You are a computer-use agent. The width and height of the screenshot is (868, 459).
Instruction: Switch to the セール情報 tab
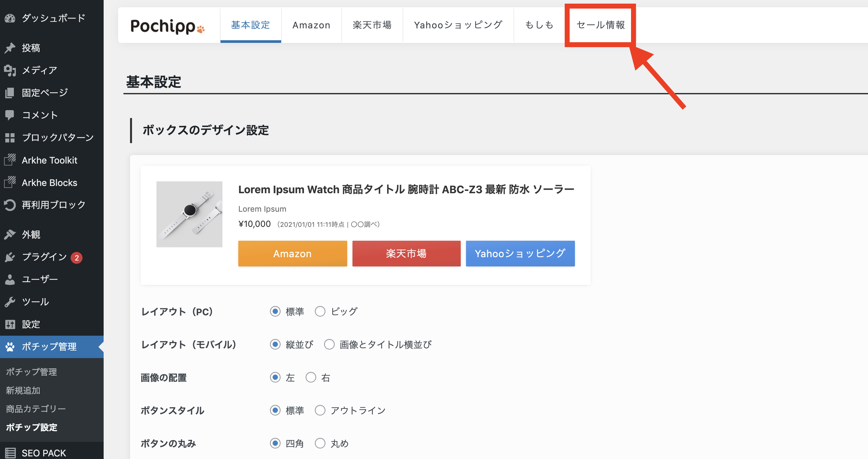coord(600,25)
